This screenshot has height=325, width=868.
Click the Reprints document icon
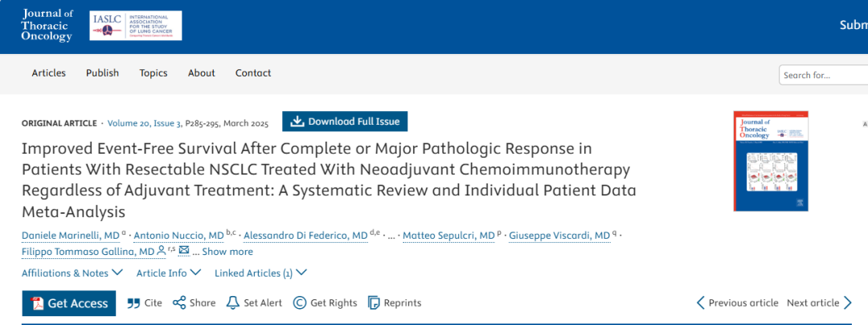(375, 302)
